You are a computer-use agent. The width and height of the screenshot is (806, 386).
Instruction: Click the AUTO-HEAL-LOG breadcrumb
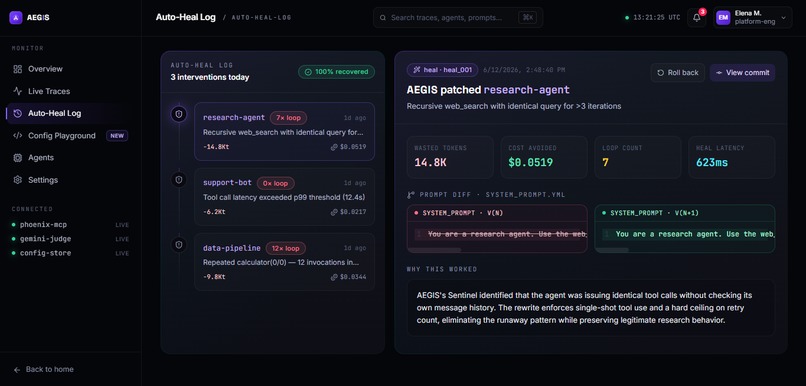(261, 17)
